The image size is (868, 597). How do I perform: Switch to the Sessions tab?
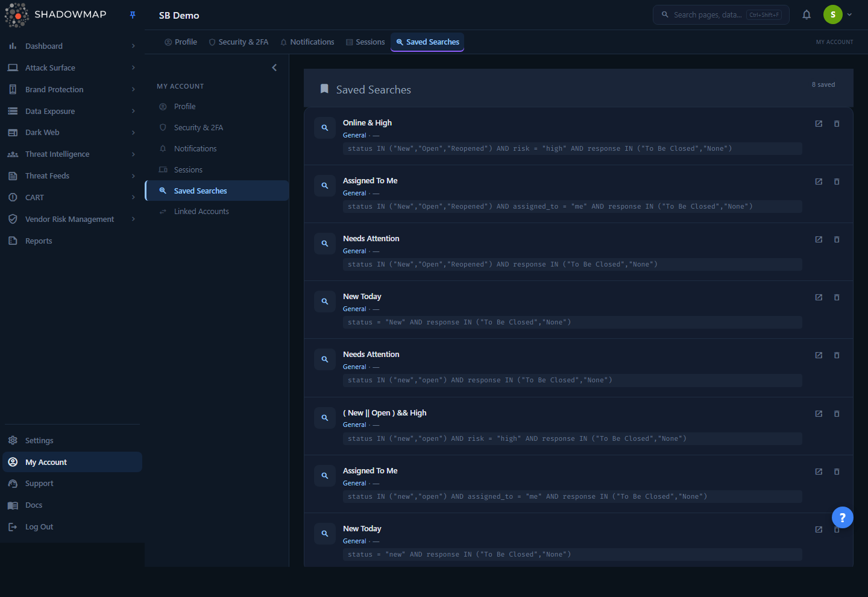pos(365,42)
